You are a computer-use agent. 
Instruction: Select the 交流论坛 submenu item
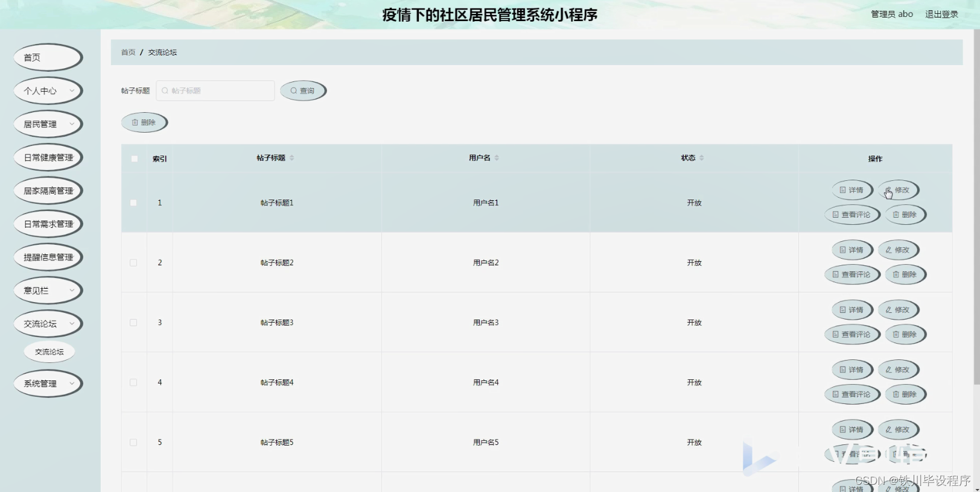pos(49,352)
